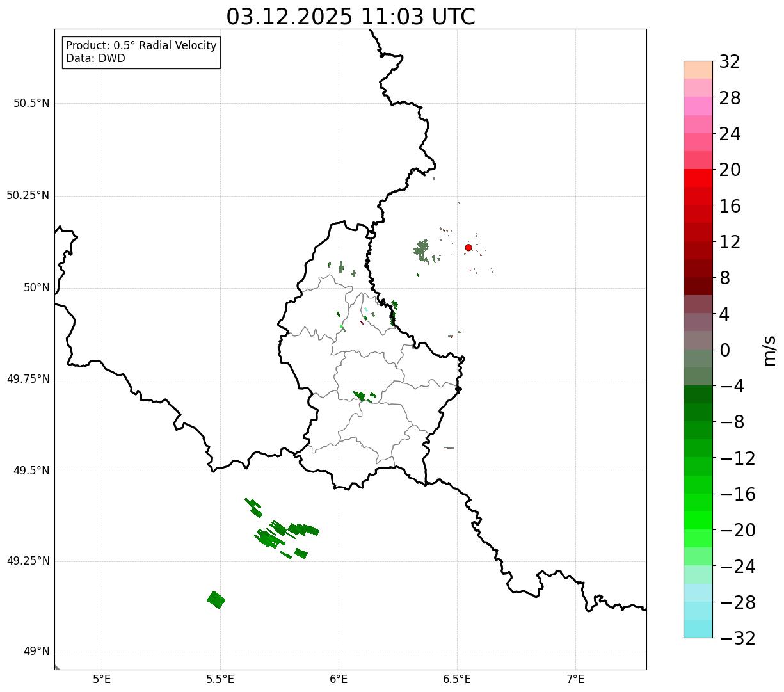The image size is (784, 692).
Task: Click the 'Product: 0.5° Radial Velocity' text
Action: pyautogui.click(x=141, y=46)
